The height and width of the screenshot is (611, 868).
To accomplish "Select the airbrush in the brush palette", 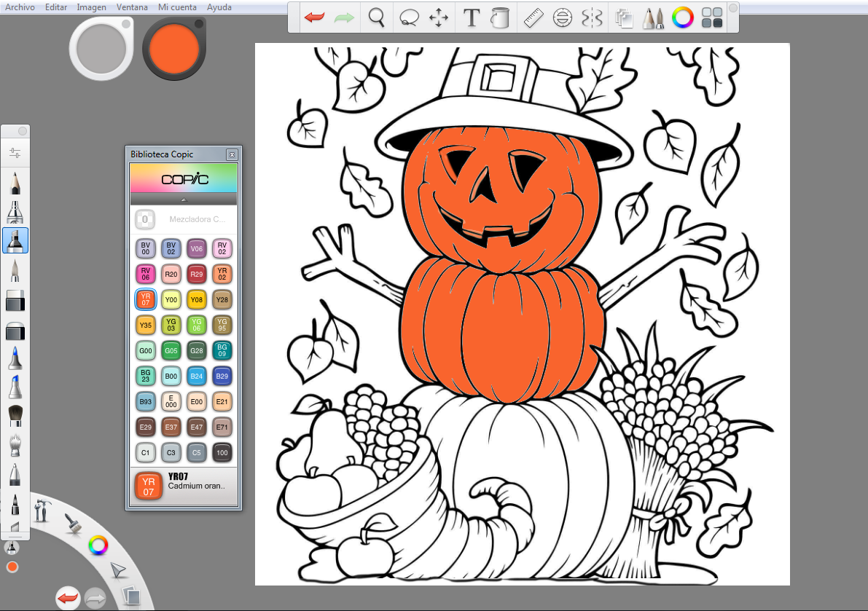I will [x=15, y=212].
